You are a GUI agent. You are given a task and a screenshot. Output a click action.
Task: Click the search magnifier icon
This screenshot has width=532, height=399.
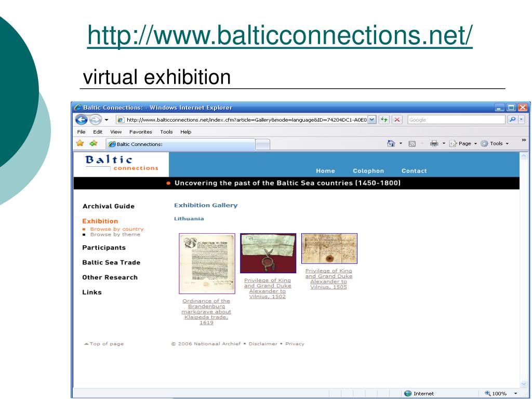(x=512, y=119)
